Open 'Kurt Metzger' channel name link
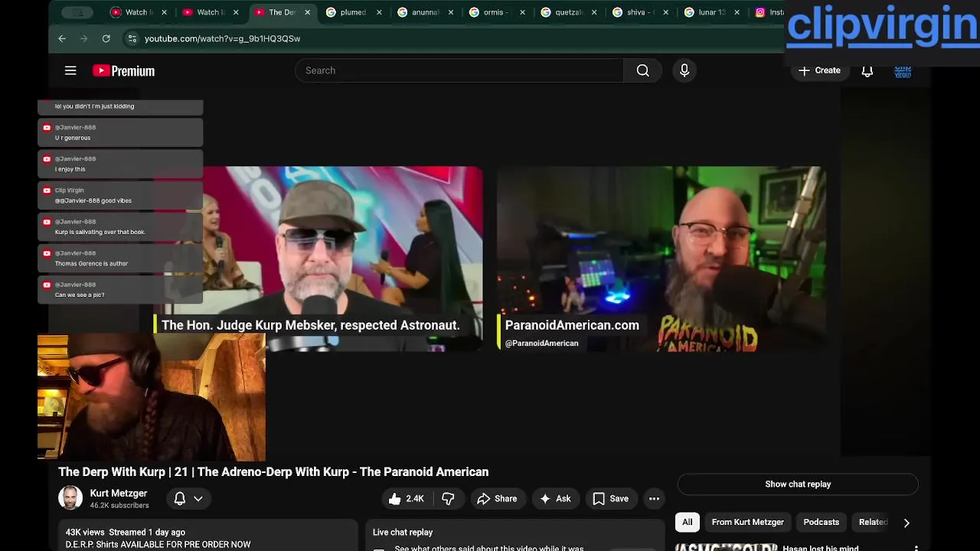Screen dimensions: 980x551 pos(119,494)
